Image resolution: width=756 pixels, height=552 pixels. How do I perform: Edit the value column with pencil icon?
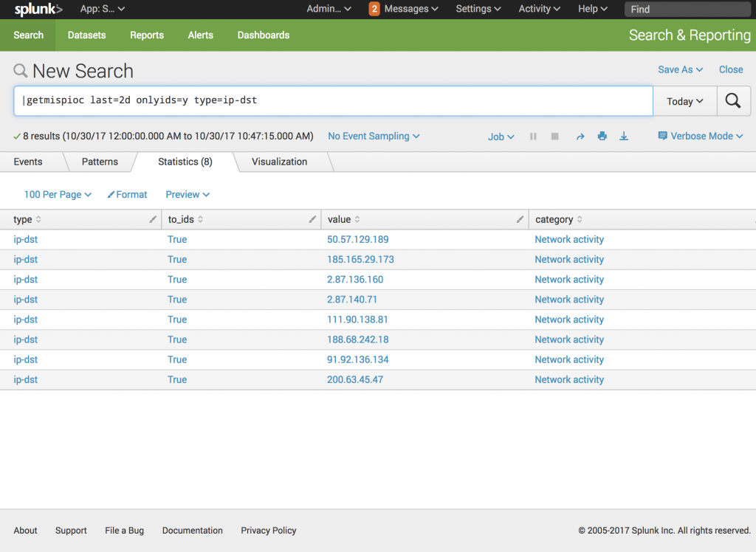tap(520, 219)
